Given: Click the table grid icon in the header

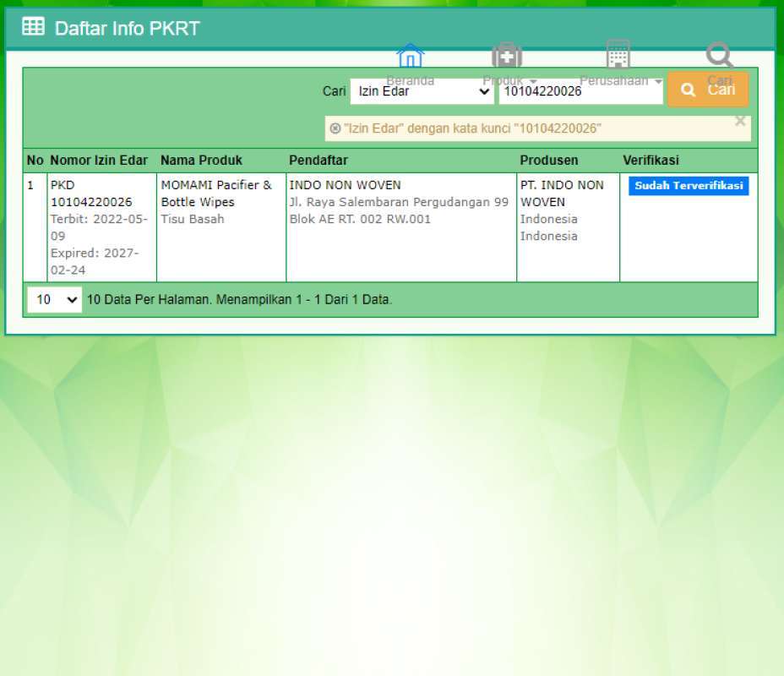Looking at the screenshot, I should (x=33, y=27).
